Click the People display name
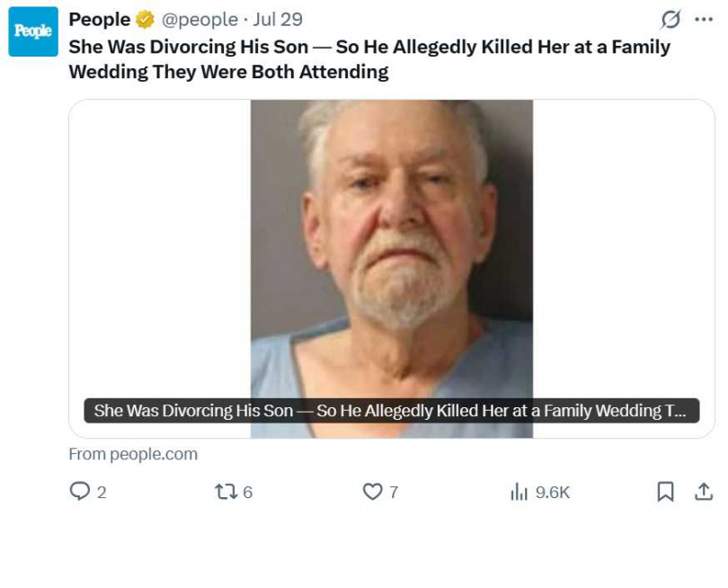Viewport: 728px width, 588px height. click(100, 20)
